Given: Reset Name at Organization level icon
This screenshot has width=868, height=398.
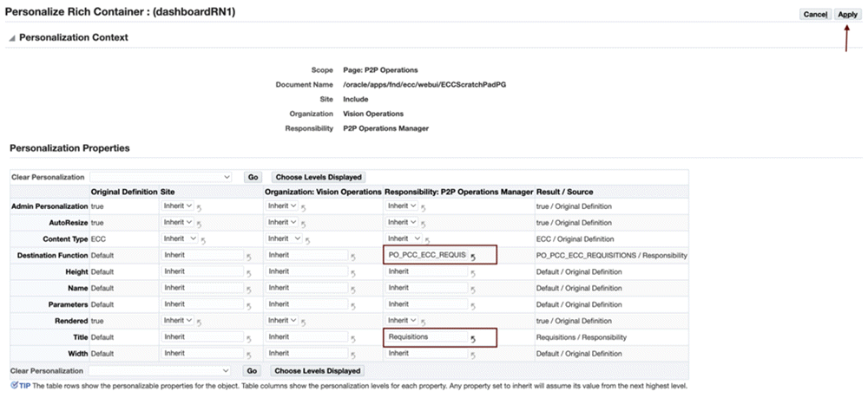Looking at the screenshot, I should 353,290.
